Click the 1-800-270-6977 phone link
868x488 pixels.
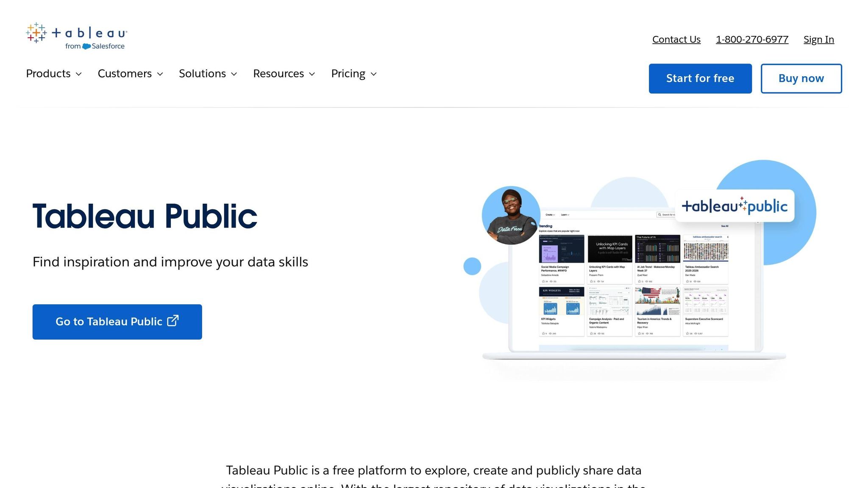pyautogui.click(x=752, y=39)
